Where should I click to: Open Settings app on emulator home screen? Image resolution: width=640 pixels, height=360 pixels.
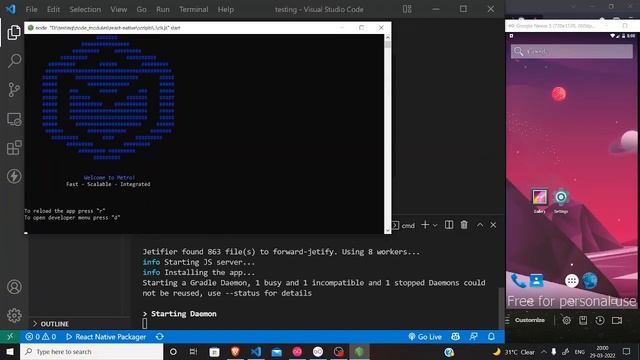click(x=561, y=201)
